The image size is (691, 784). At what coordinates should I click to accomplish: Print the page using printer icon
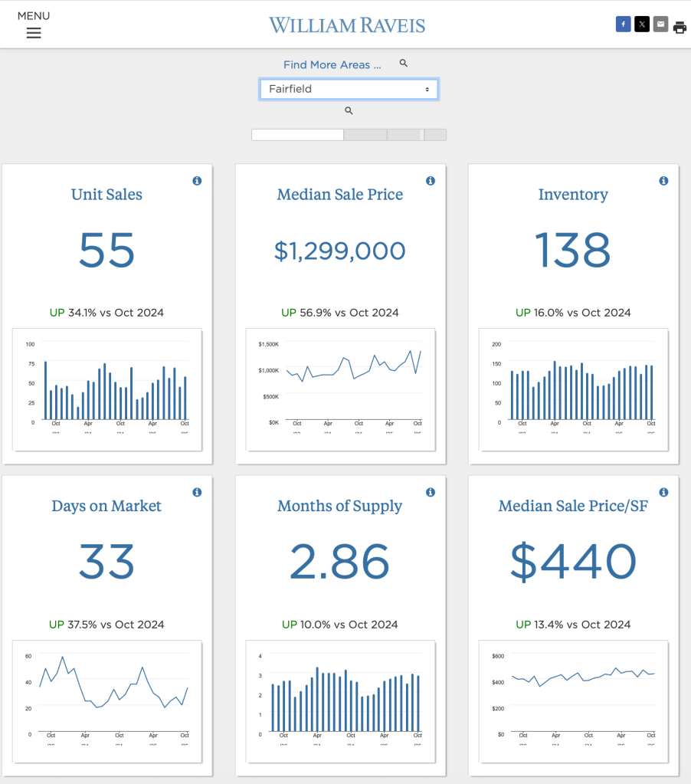(680, 28)
